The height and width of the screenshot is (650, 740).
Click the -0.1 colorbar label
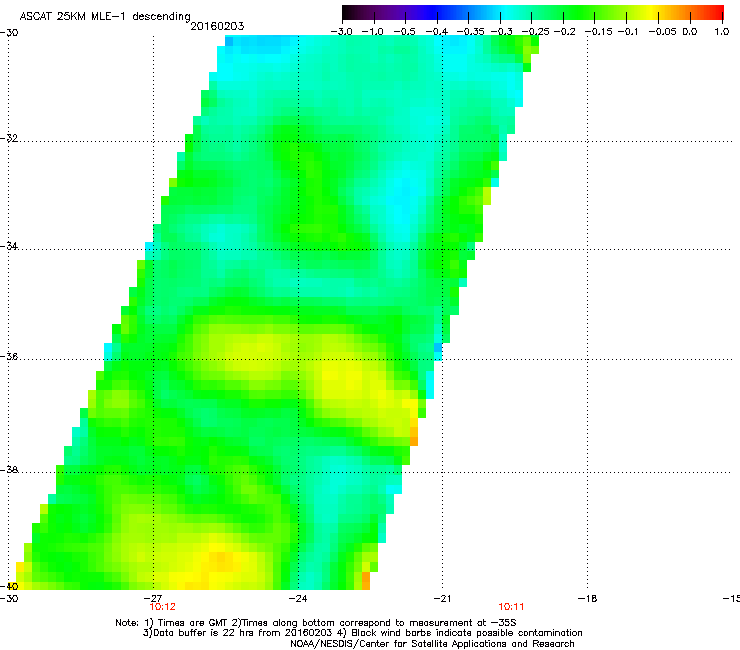tap(628, 32)
